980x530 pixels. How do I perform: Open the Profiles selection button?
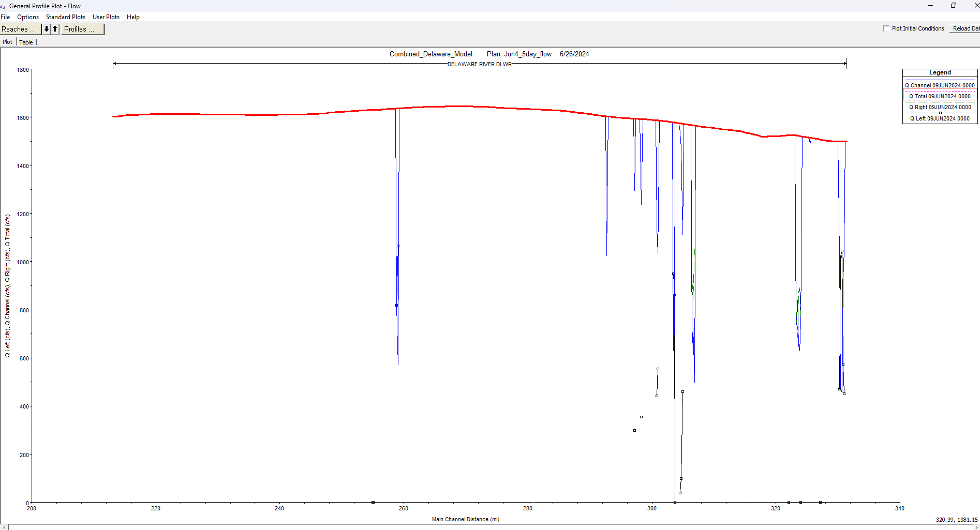(82, 29)
